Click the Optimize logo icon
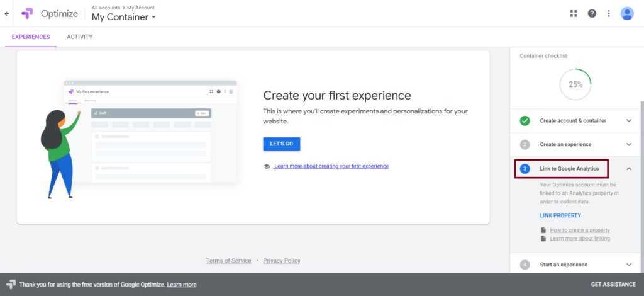This screenshot has width=644, height=296. pyautogui.click(x=27, y=13)
